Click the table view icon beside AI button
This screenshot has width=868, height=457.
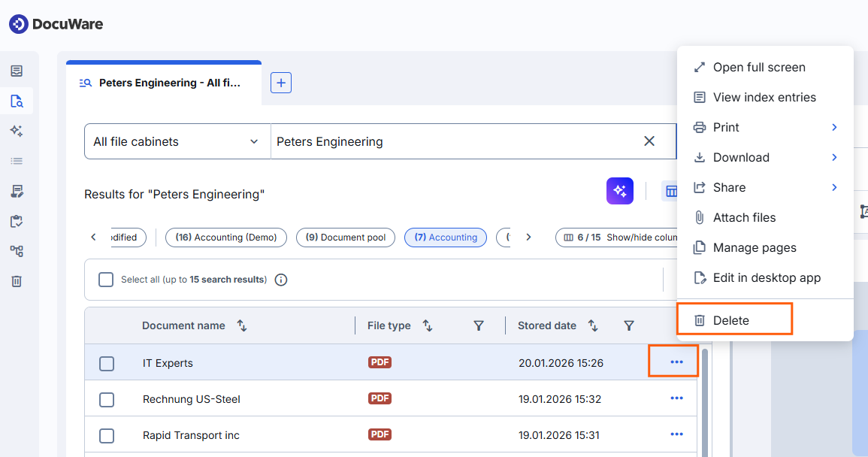pos(671,192)
